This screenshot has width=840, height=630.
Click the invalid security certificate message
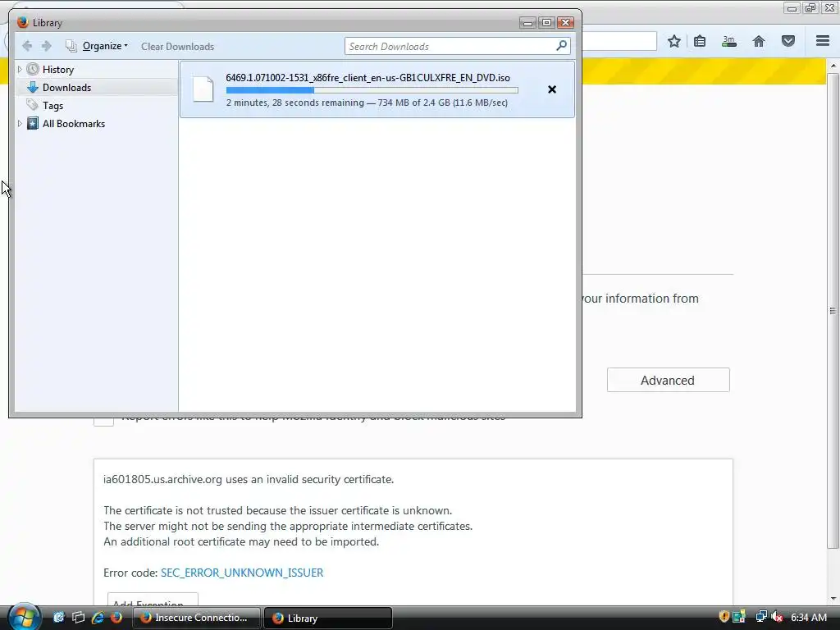click(x=249, y=479)
